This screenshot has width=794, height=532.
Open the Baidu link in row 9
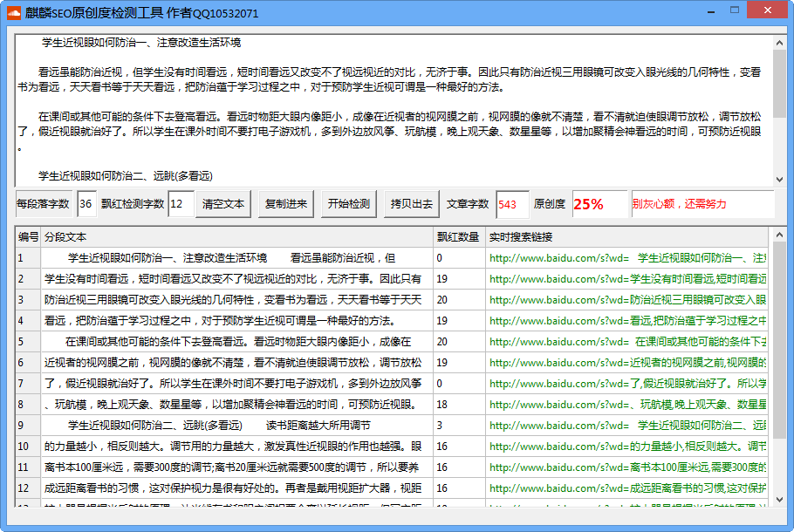pos(627,426)
